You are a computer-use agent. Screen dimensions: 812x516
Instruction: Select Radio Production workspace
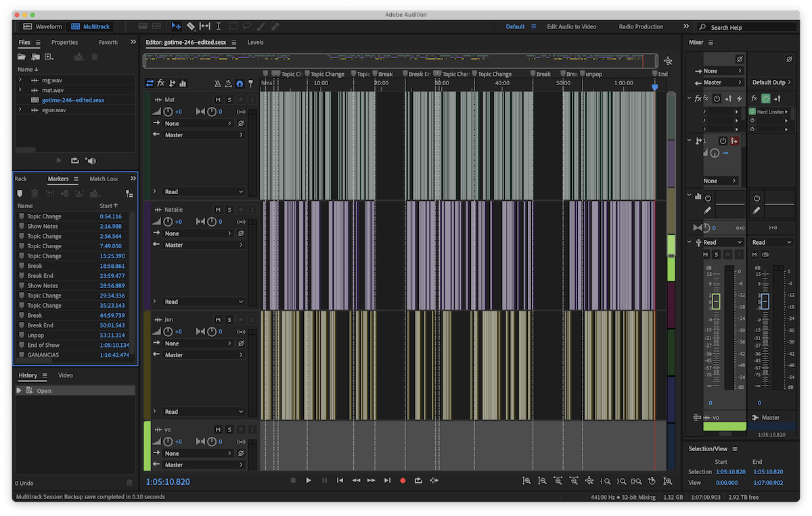tap(641, 26)
